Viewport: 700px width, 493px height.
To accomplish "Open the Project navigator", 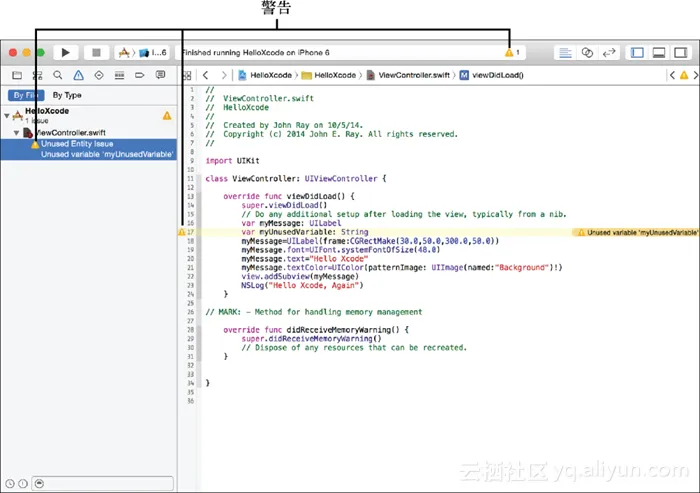I will coord(17,75).
